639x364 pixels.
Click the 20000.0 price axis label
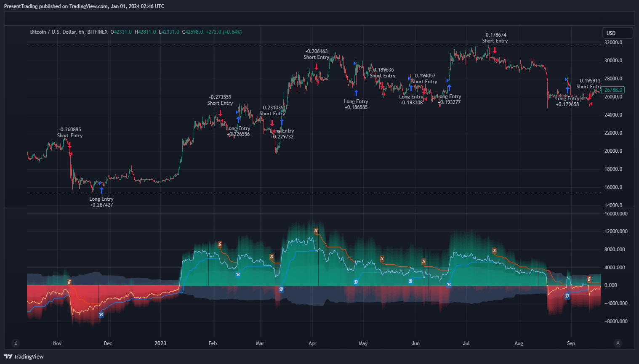(x=613, y=151)
